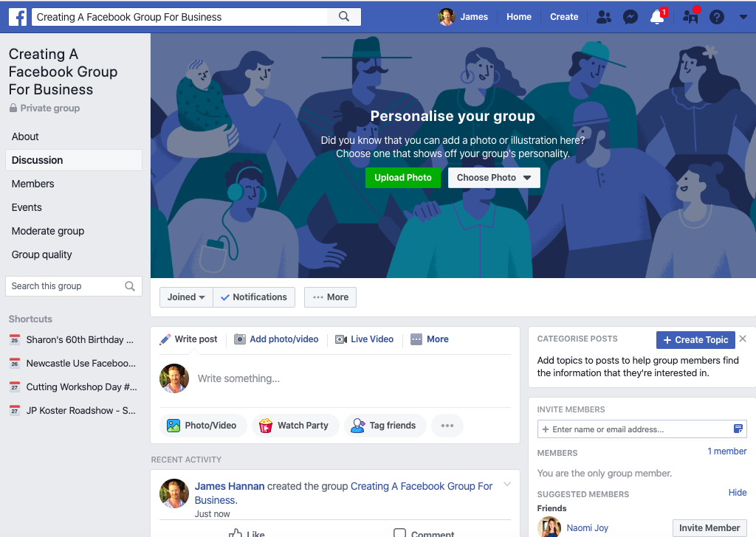Open notifications bell icon

657,17
